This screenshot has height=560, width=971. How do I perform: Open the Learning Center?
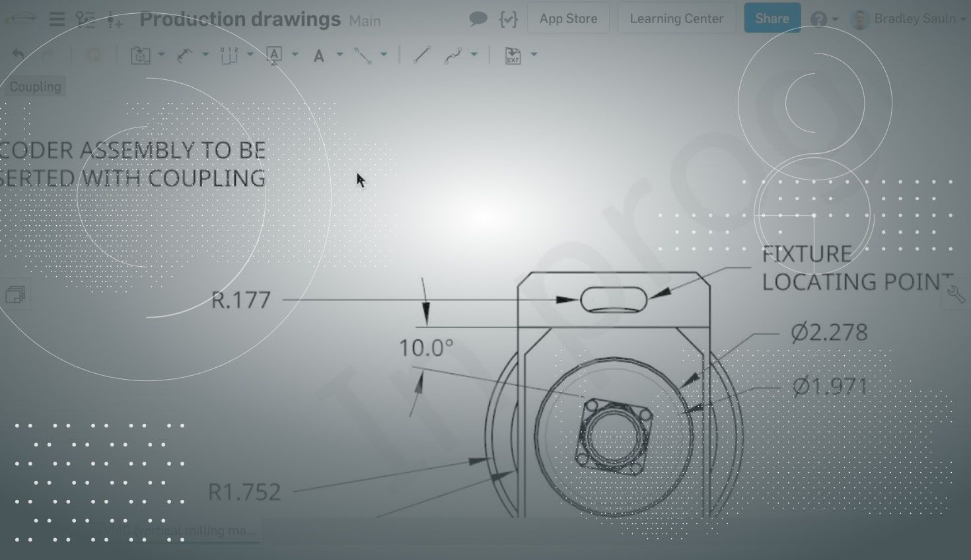[x=676, y=19]
